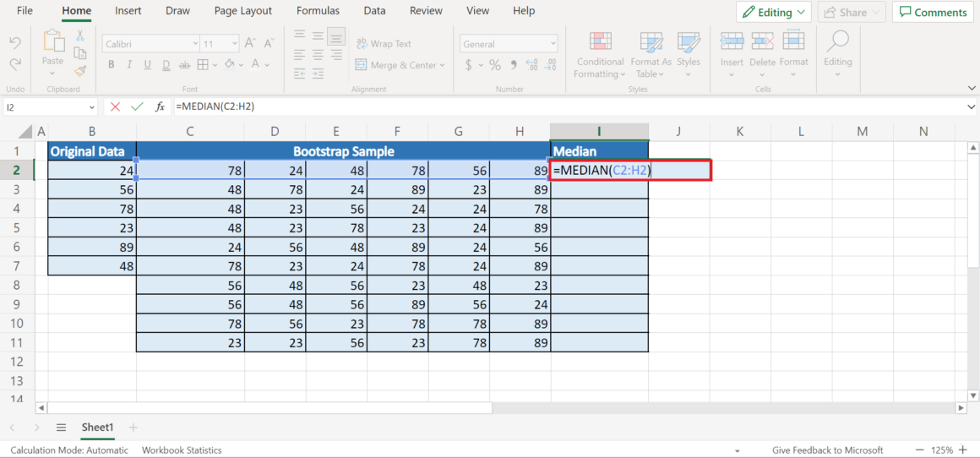Image resolution: width=980 pixels, height=458 pixels.
Task: Click Increase Decimal icon
Action: tap(532, 65)
